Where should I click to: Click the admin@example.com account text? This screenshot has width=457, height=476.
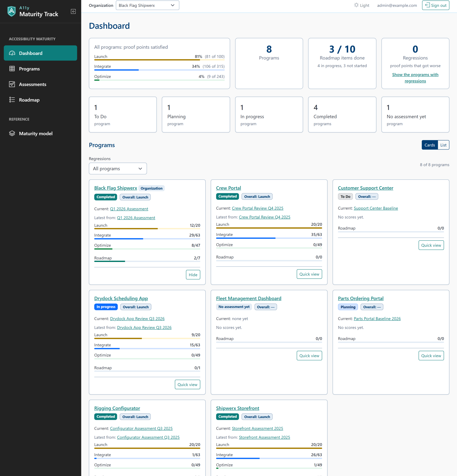(397, 5)
